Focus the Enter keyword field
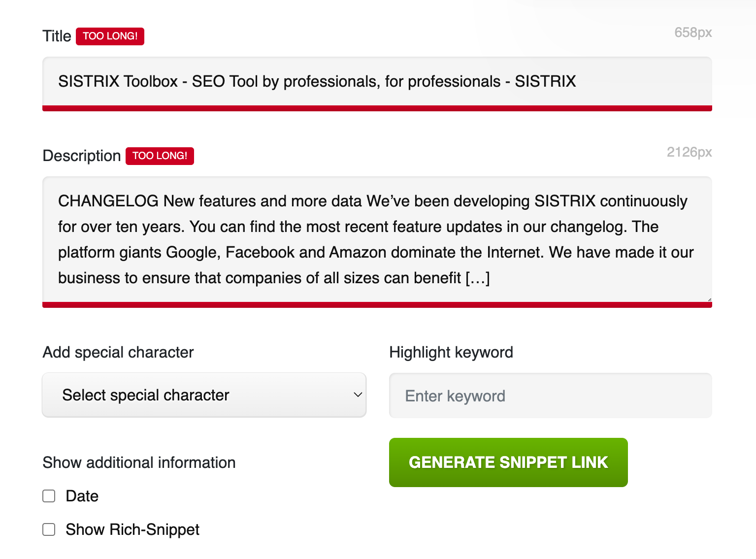This screenshot has height=559, width=756. tap(550, 395)
